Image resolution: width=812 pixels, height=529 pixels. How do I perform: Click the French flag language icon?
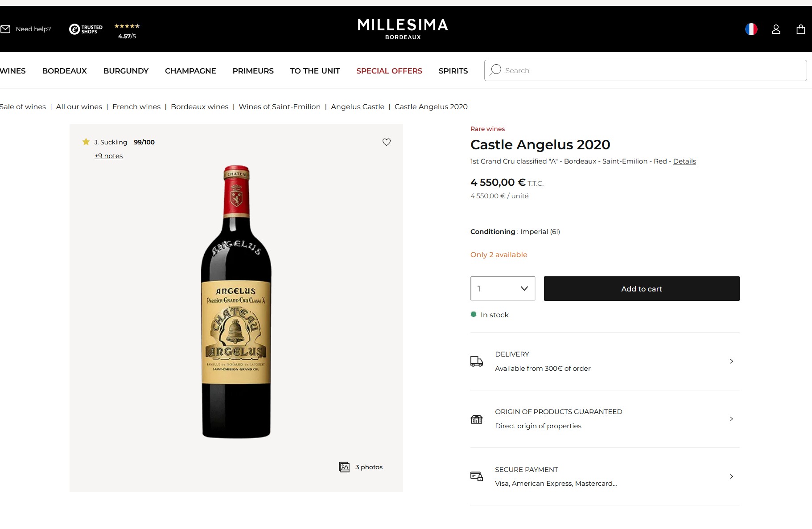pos(751,29)
